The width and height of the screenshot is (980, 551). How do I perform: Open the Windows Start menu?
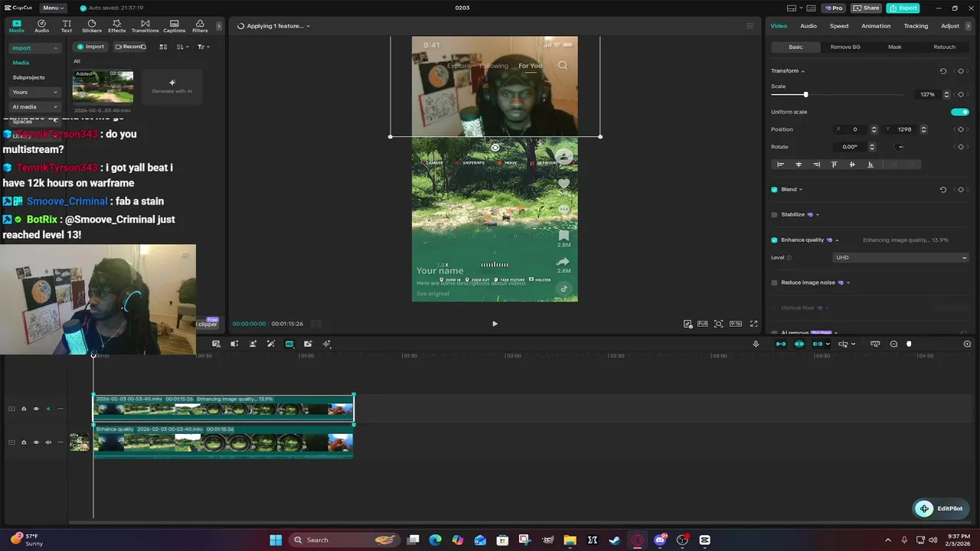(276, 540)
